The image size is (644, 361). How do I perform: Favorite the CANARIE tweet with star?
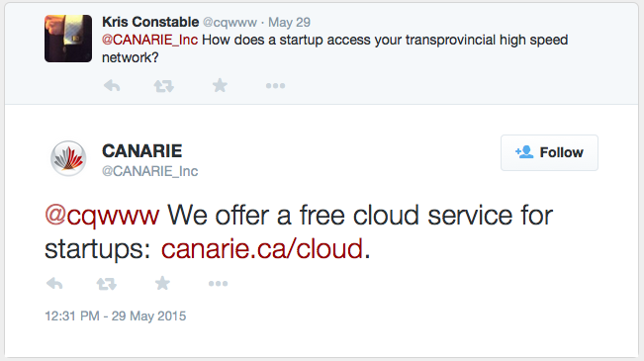(x=162, y=283)
